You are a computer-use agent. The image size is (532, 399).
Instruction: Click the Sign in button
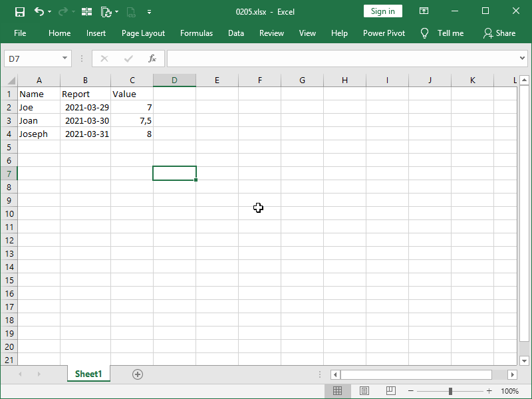(382, 11)
